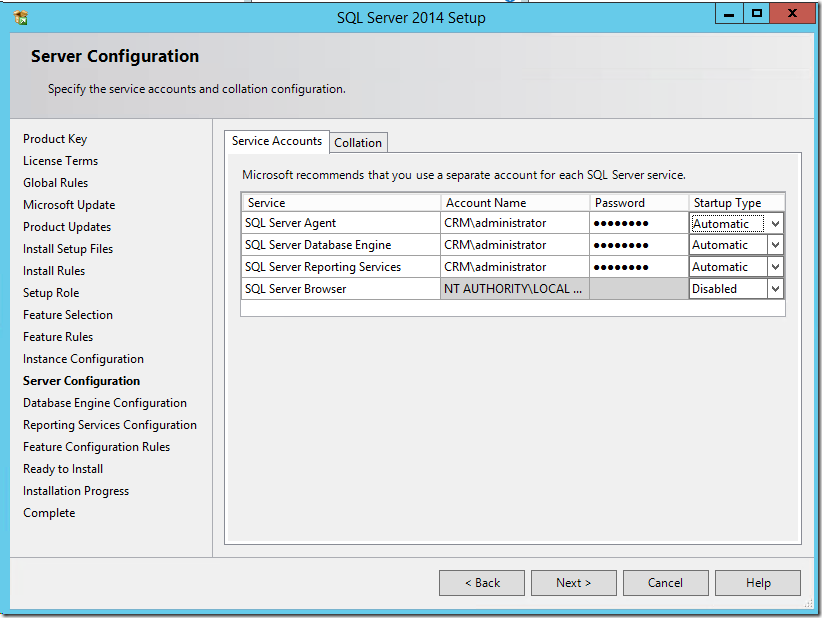Click Instance Configuration step

point(83,359)
